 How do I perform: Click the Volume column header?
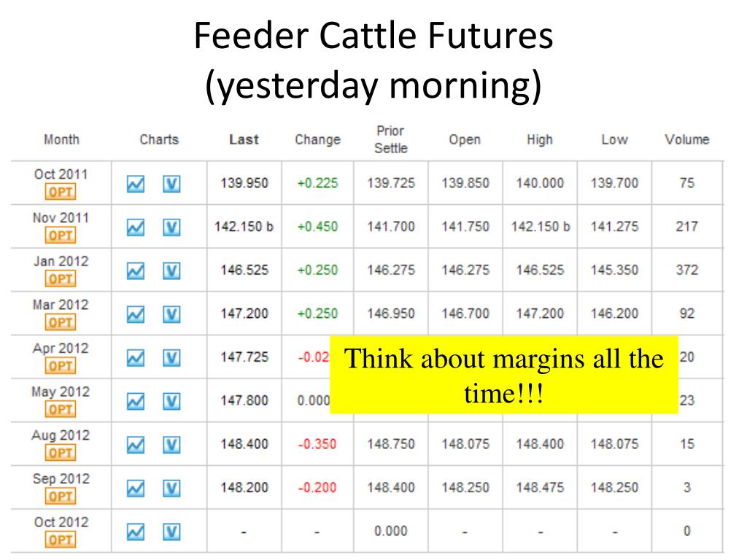[687, 139]
